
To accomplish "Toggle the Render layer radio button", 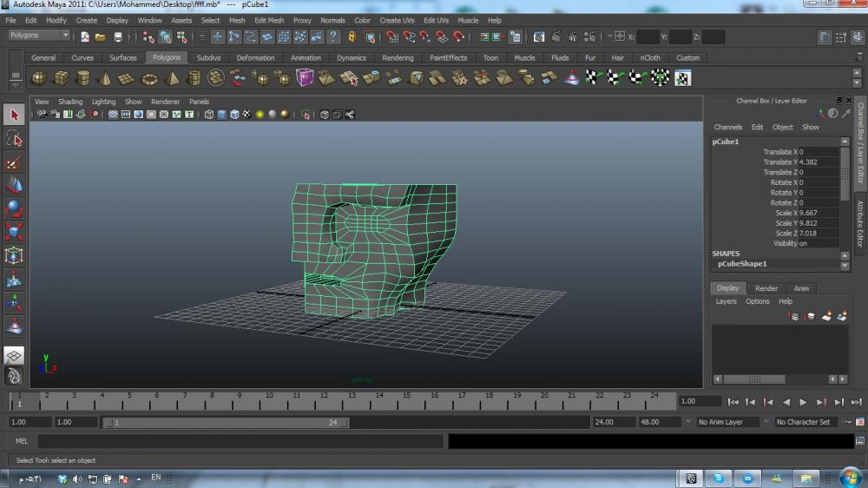I will click(766, 288).
